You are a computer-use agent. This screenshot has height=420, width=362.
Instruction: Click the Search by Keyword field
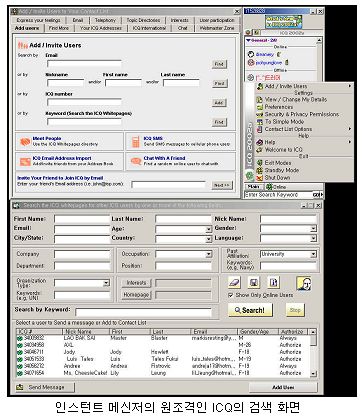(144, 313)
